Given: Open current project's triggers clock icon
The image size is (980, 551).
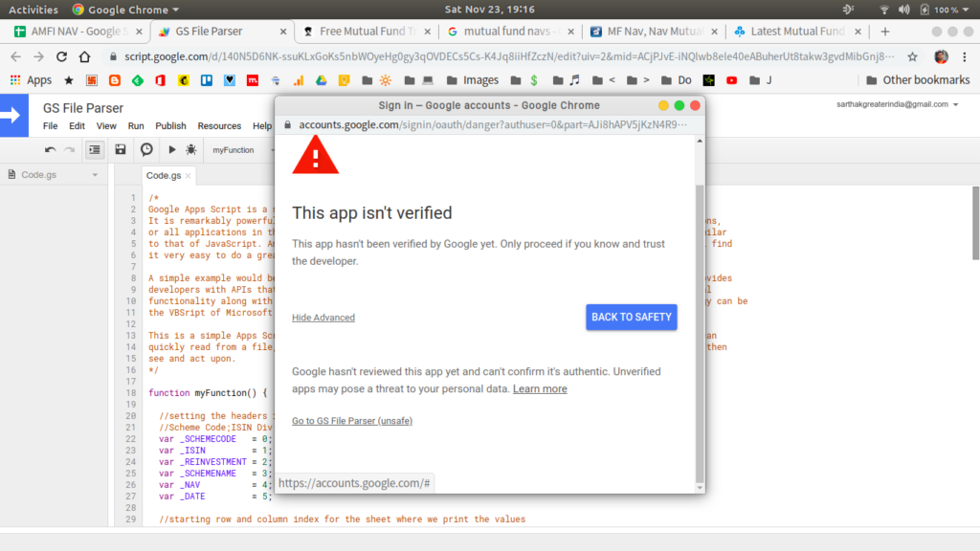Looking at the screenshot, I should point(146,150).
